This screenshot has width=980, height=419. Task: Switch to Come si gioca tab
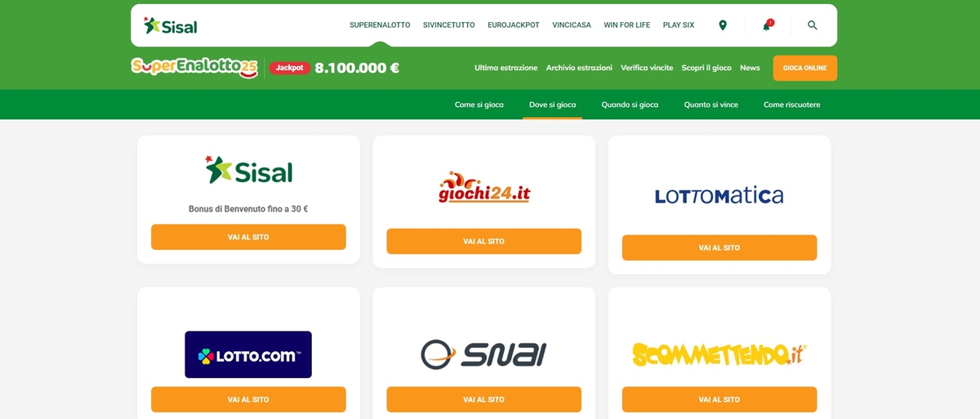[x=479, y=105]
